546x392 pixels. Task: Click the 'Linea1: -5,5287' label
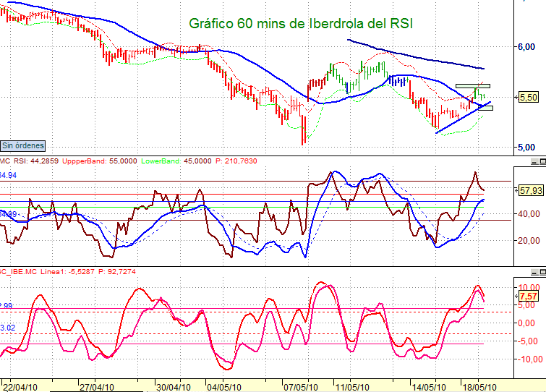[x=67, y=271]
